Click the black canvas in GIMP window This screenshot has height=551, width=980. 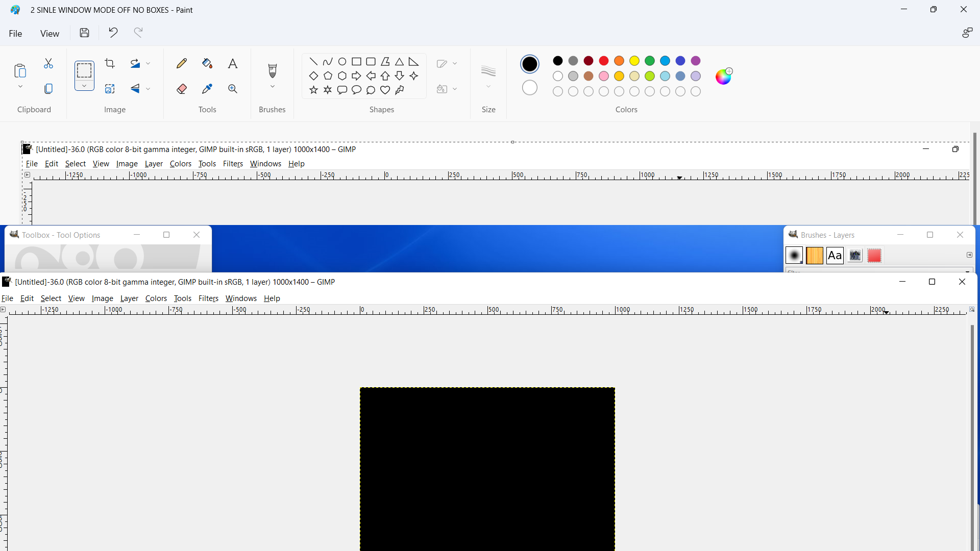(487, 469)
